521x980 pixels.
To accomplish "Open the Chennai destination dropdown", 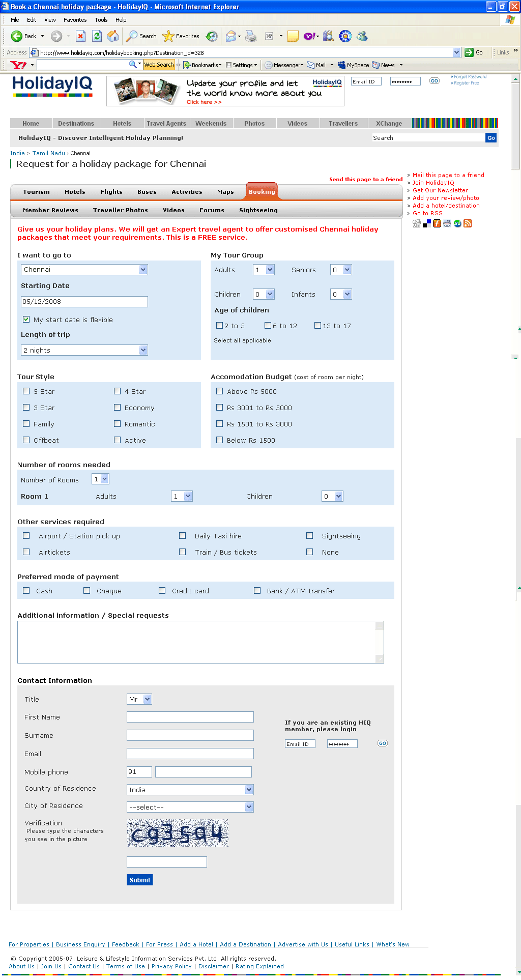I will [x=84, y=270].
